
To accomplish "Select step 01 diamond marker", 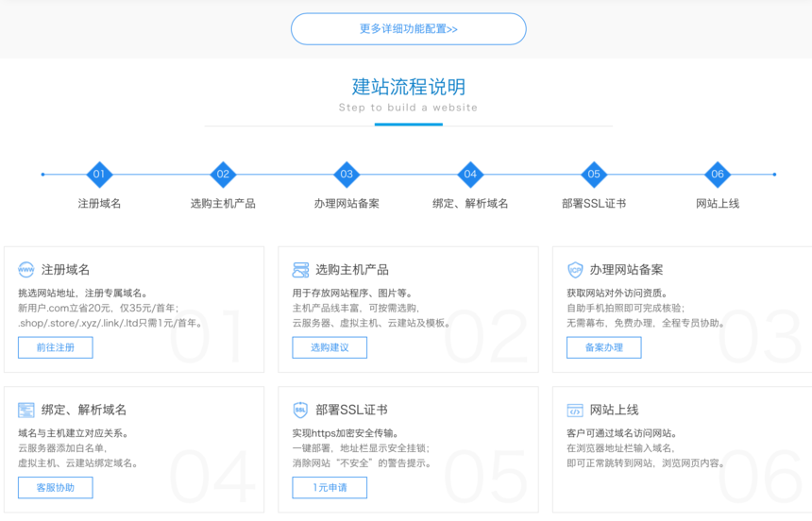I will (99, 174).
